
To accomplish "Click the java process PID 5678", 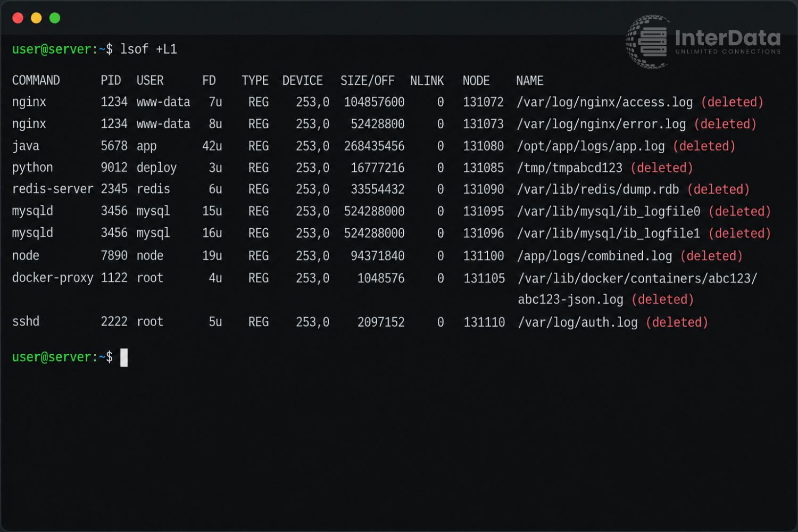I will pyautogui.click(x=114, y=146).
